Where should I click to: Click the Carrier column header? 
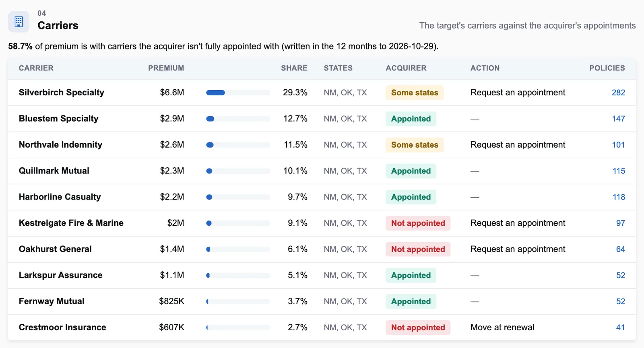(36, 68)
